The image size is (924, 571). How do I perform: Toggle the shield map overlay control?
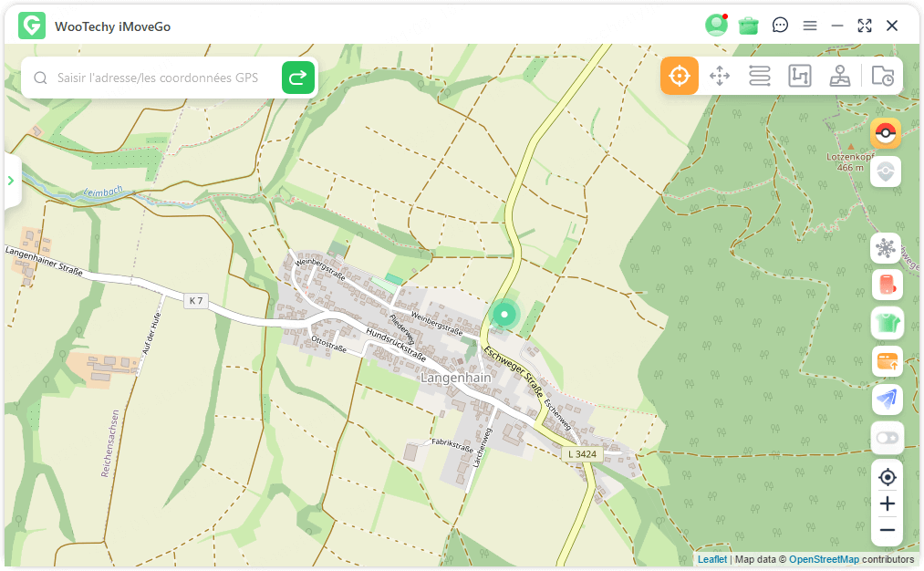pyautogui.click(x=886, y=171)
